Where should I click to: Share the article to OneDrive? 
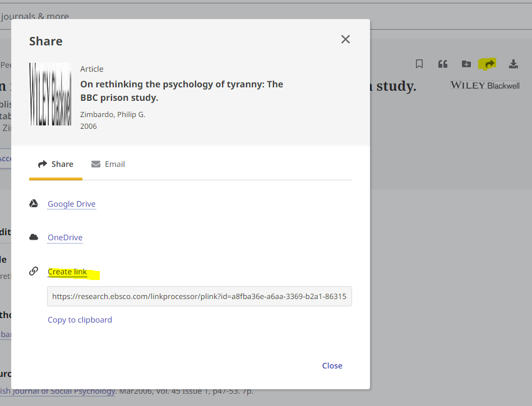pyautogui.click(x=64, y=237)
